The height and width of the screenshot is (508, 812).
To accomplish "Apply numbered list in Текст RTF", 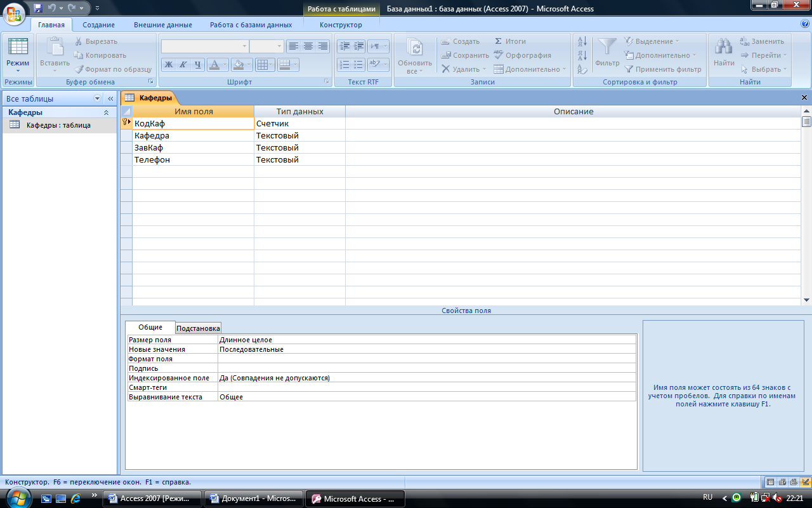I will pyautogui.click(x=344, y=65).
